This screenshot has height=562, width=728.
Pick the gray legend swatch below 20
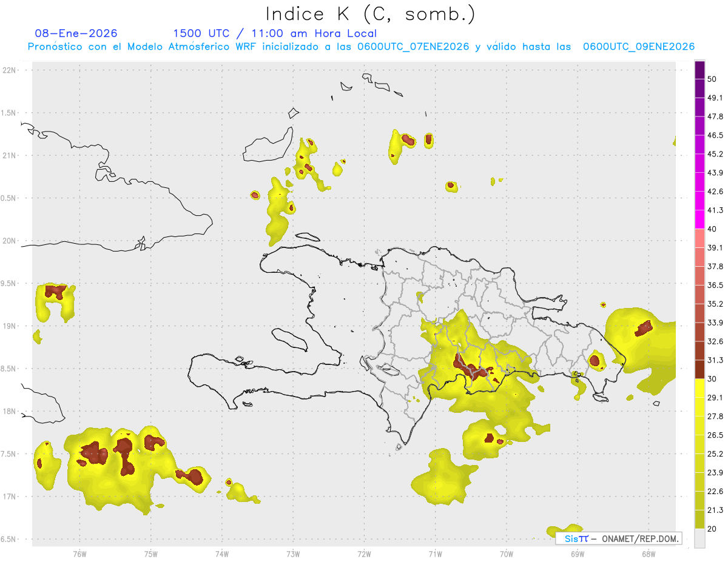(699, 538)
